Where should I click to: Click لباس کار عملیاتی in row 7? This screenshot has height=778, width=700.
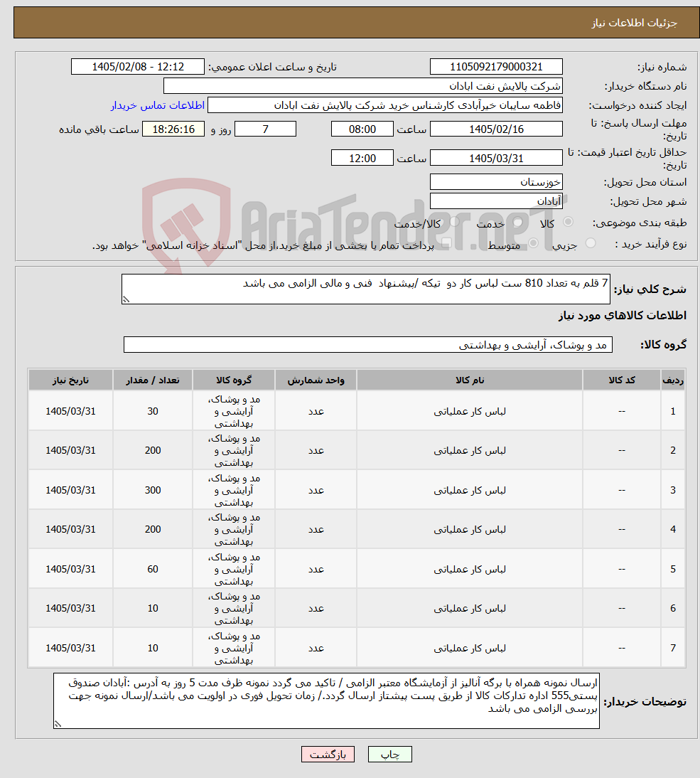(x=470, y=648)
